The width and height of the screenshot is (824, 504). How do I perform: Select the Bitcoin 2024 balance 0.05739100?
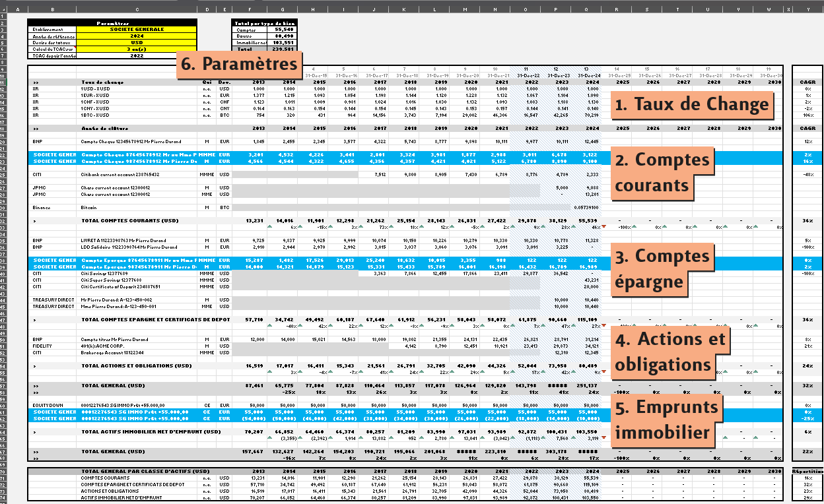(585, 207)
